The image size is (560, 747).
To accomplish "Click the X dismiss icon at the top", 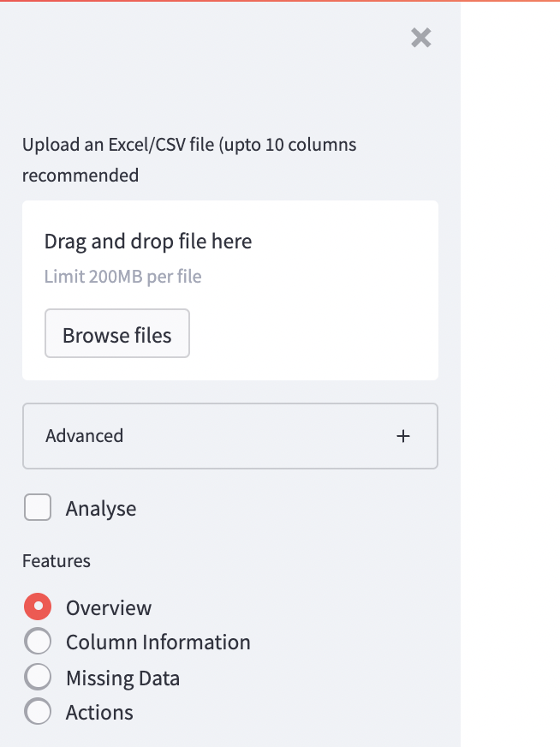I will [x=420, y=38].
